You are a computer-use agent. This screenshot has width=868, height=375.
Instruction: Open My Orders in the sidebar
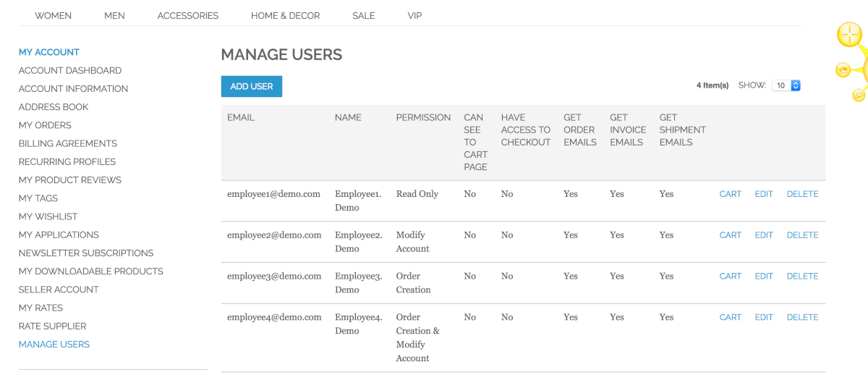[45, 125]
